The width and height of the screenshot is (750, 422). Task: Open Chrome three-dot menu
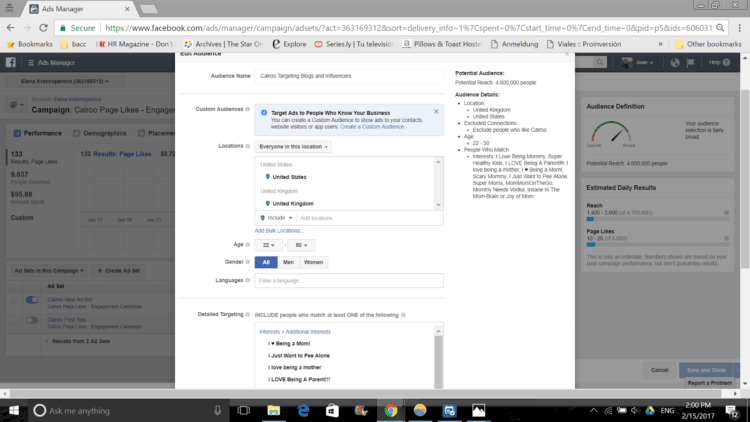point(739,28)
